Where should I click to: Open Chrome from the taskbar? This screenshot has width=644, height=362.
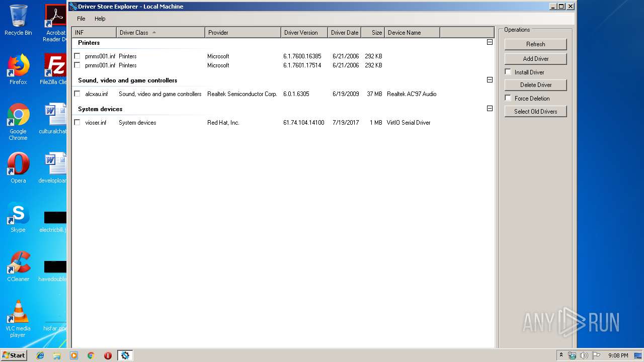coord(91,355)
